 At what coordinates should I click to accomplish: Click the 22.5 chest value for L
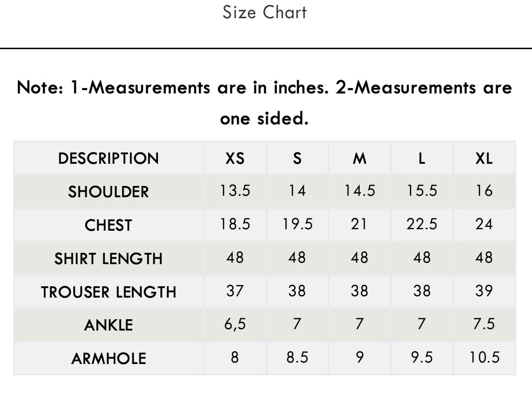(422, 224)
